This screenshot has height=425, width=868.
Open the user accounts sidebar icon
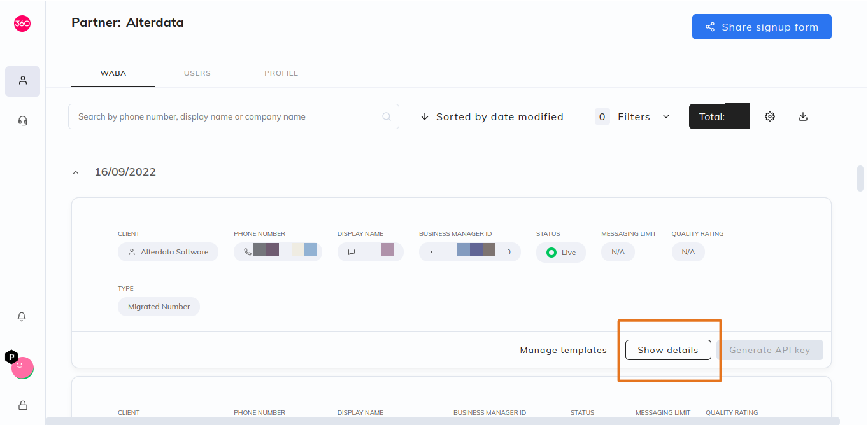22,81
